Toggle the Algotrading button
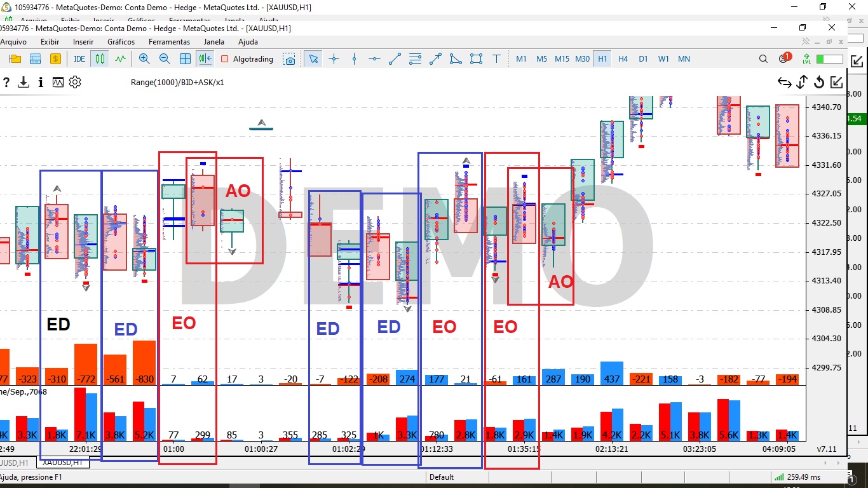 247,59
